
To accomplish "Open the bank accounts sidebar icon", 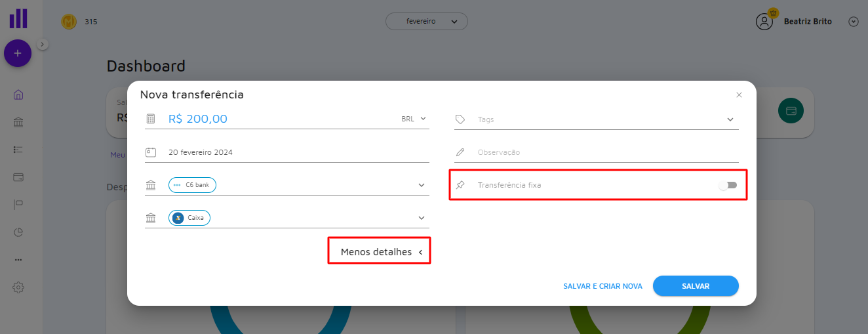I will [x=18, y=123].
